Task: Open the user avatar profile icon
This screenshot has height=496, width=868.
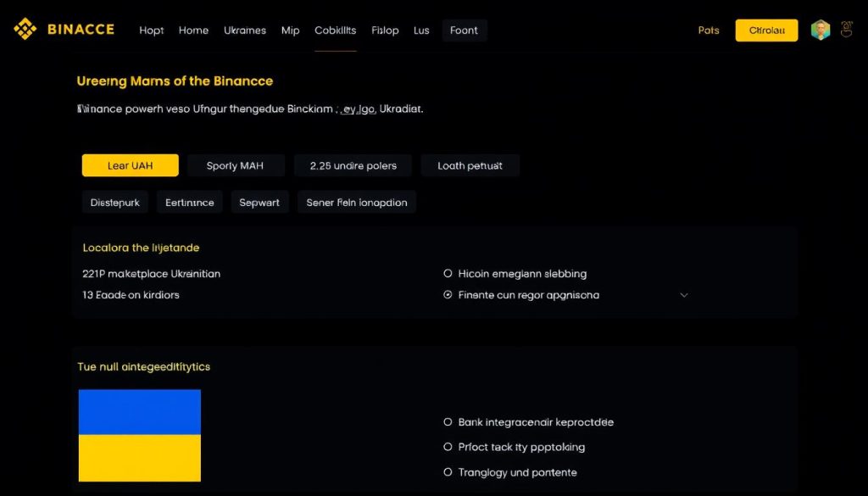Action: tap(821, 31)
